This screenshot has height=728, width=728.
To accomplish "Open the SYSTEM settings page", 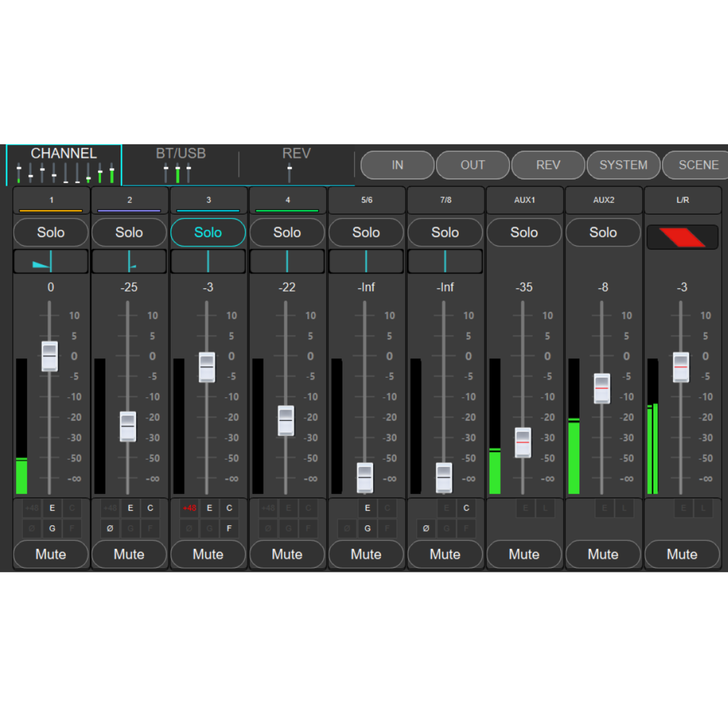I will coord(623,165).
